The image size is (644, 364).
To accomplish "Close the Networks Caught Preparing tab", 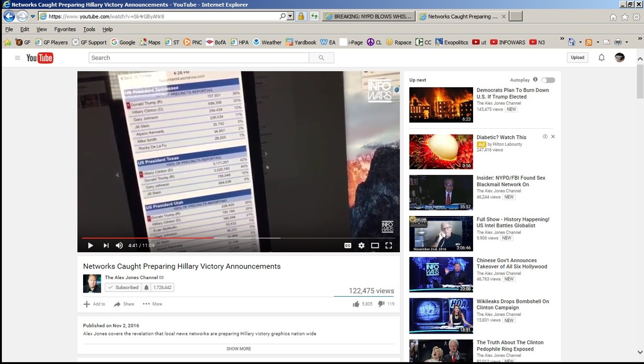I will [503, 16].
